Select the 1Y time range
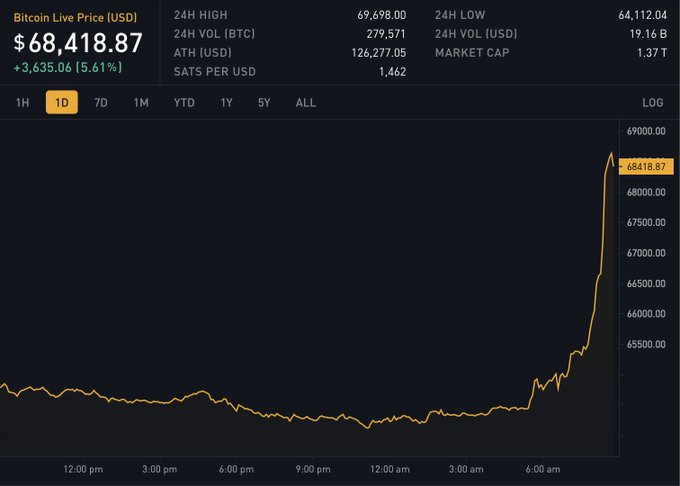The height and width of the screenshot is (486, 680). click(226, 103)
